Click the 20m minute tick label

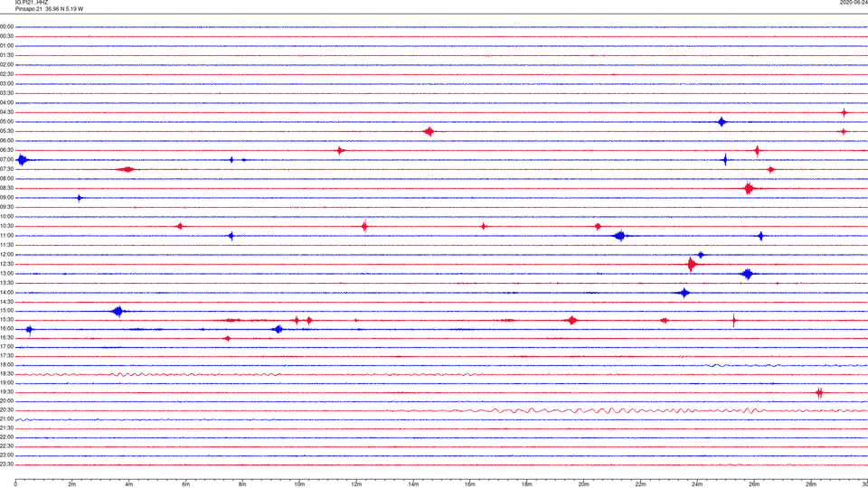pyautogui.click(x=583, y=484)
